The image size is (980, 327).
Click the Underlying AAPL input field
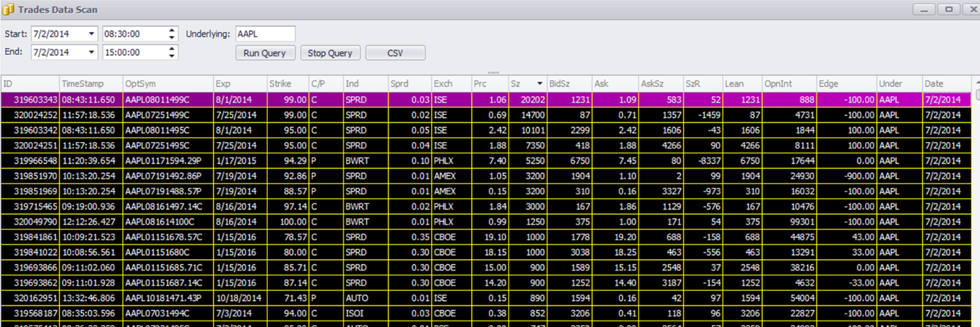265,33
